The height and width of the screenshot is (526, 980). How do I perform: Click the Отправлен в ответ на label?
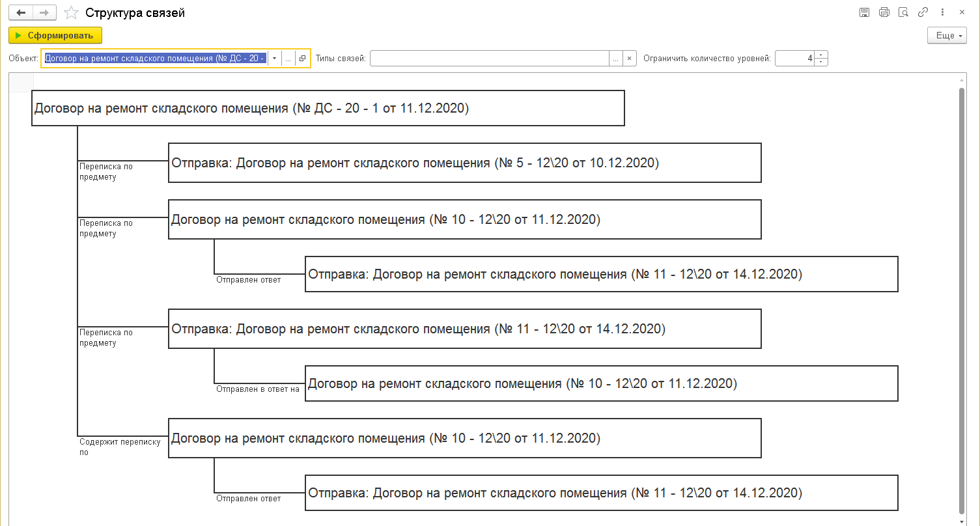click(x=258, y=389)
